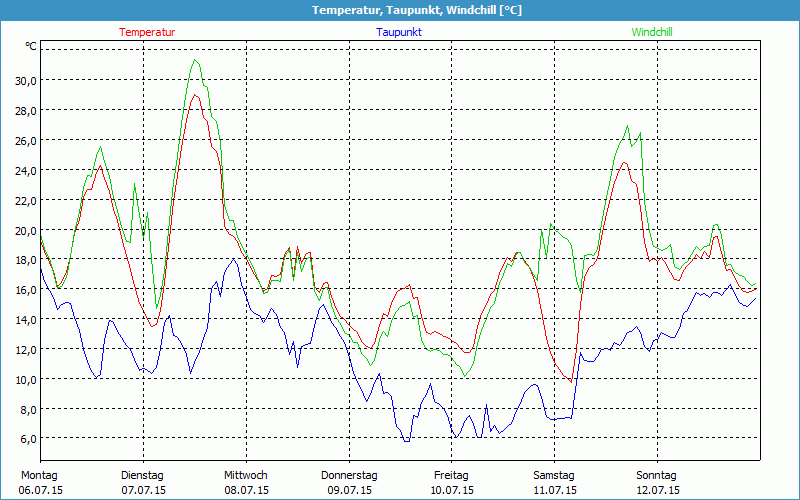Click the date 12.07.15
Screen dimensions: 800x500
(x=658, y=491)
